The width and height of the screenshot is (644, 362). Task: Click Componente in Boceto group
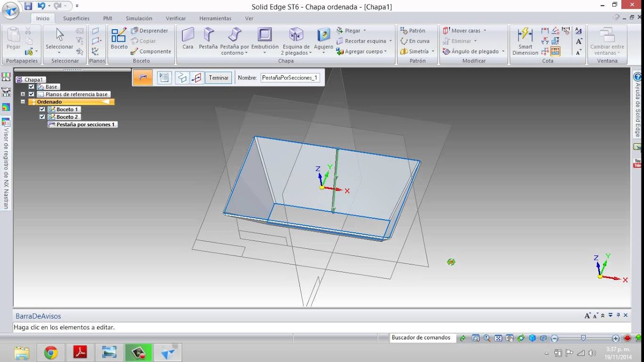click(x=151, y=51)
